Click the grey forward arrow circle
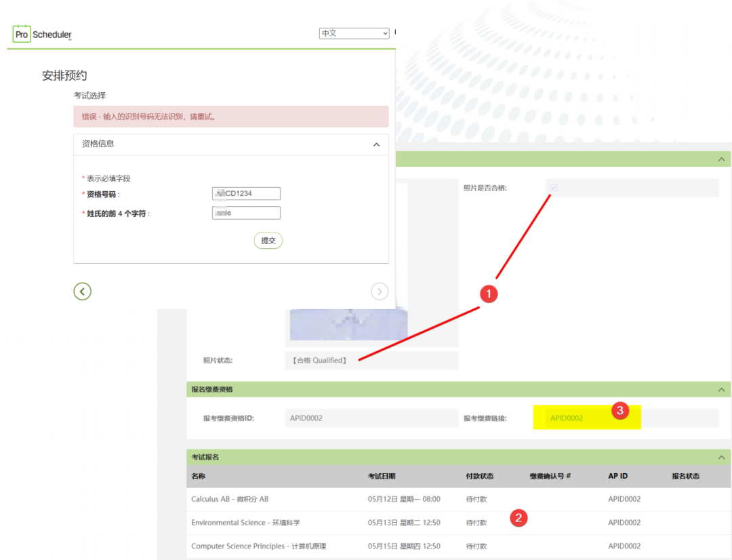 coord(380,292)
